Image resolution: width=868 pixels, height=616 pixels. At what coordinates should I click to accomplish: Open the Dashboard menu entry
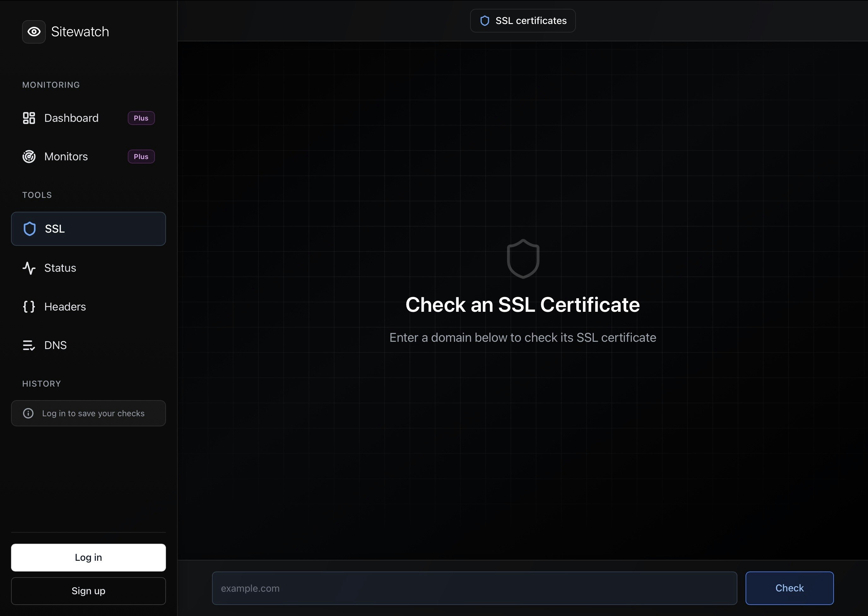(71, 118)
